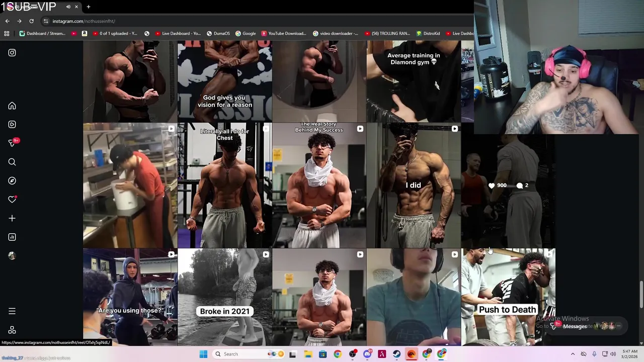This screenshot has height=362, width=644.
Task: Go back in browser history
Action: [7, 21]
